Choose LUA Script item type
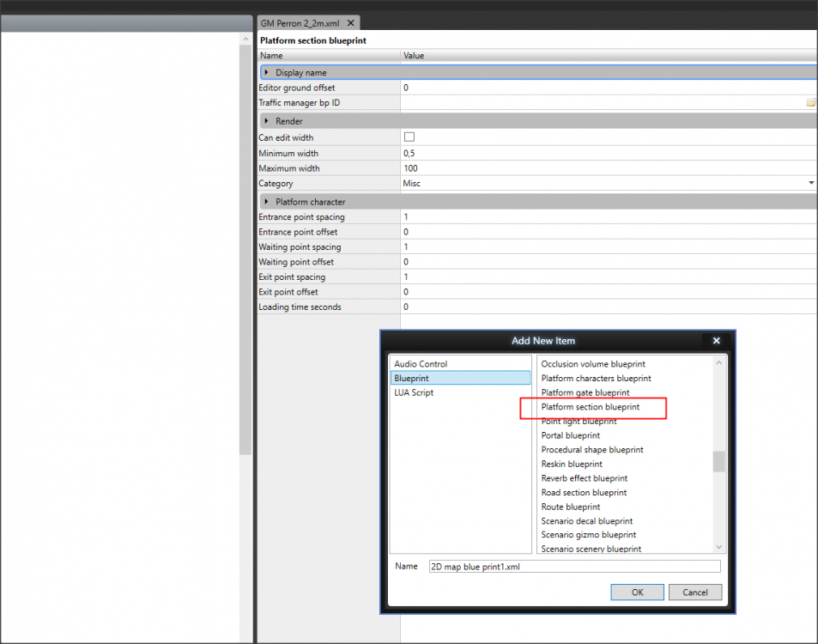 [x=414, y=392]
